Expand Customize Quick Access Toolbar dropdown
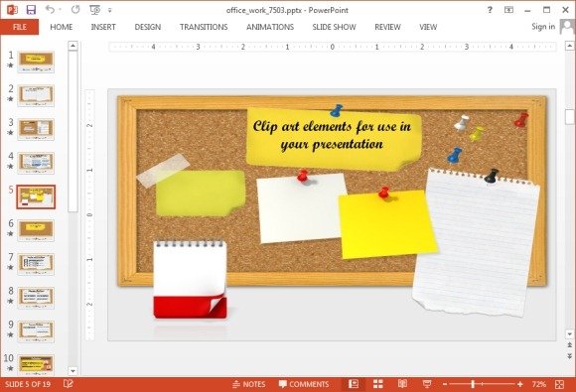This screenshot has width=576, height=392. coord(110,10)
